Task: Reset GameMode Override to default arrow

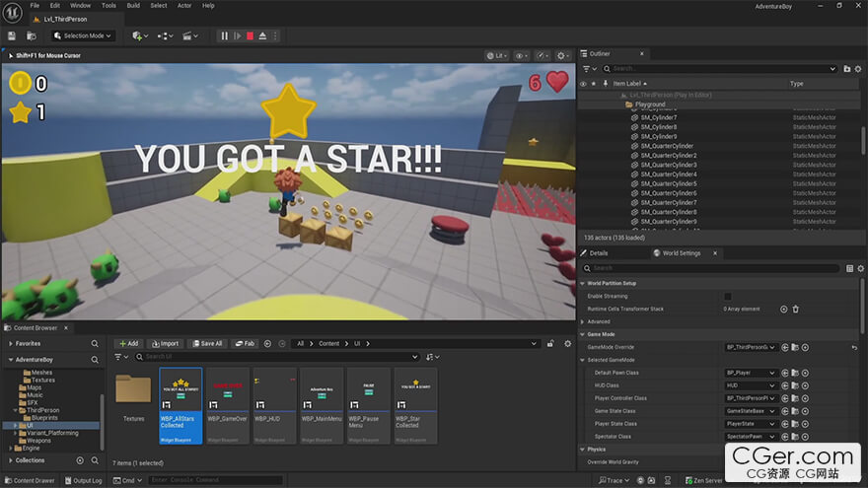Action: [854, 347]
